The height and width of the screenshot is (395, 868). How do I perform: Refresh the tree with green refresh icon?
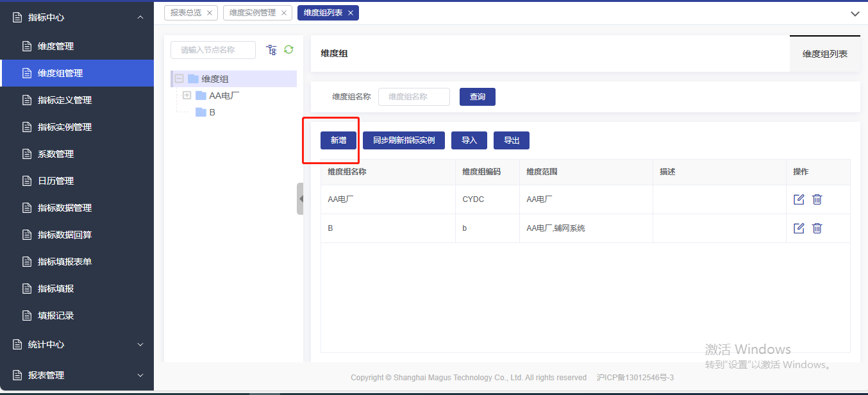click(288, 49)
